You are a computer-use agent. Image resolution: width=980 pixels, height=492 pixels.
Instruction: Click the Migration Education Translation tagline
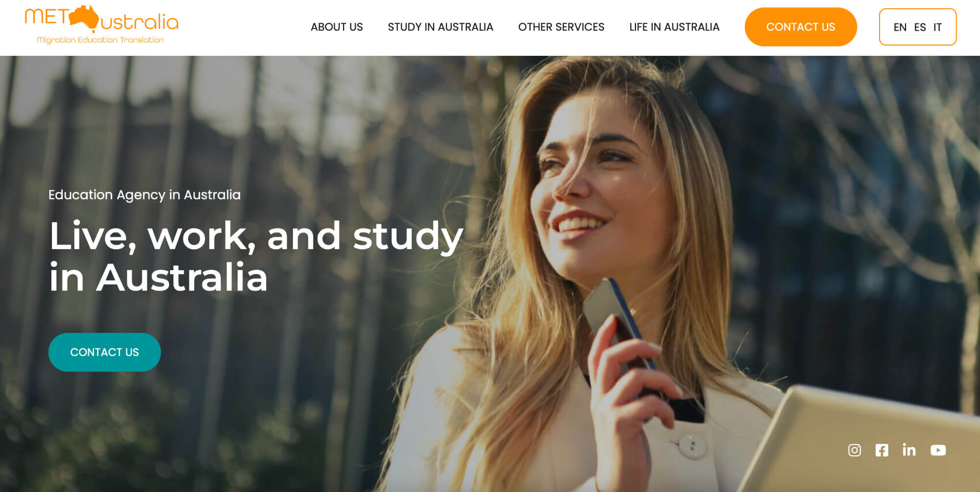coord(100,40)
